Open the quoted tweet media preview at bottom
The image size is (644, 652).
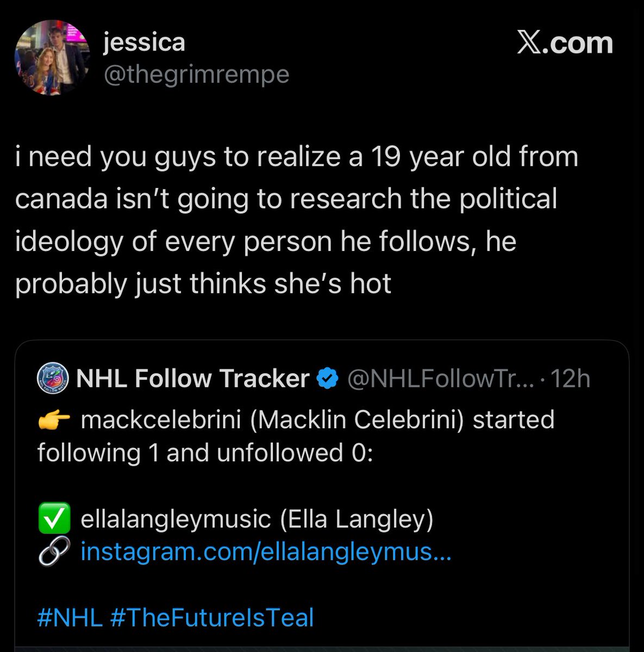322,648
